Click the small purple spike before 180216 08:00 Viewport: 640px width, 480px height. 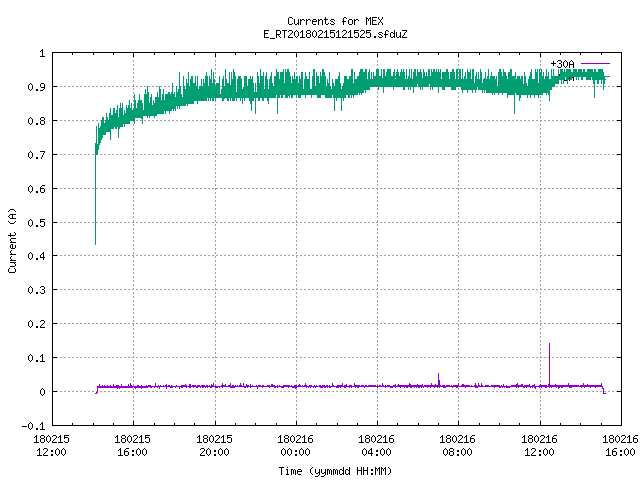(439, 379)
